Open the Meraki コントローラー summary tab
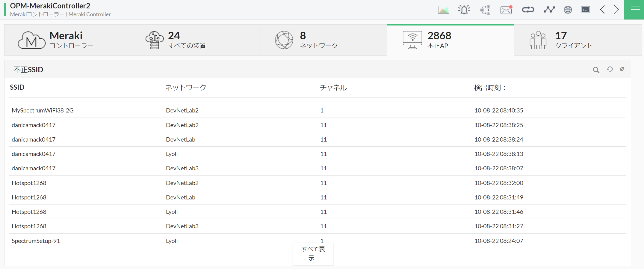The image size is (644, 269). click(67, 40)
